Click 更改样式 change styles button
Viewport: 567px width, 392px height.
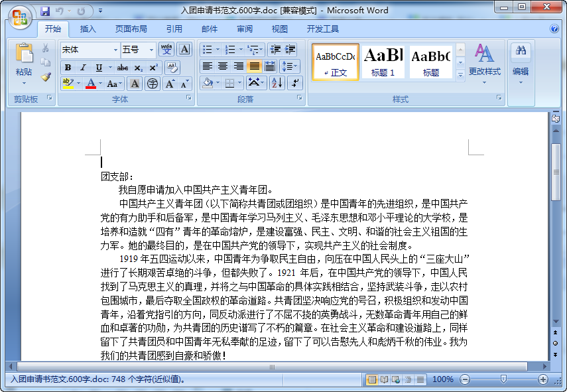coord(485,64)
